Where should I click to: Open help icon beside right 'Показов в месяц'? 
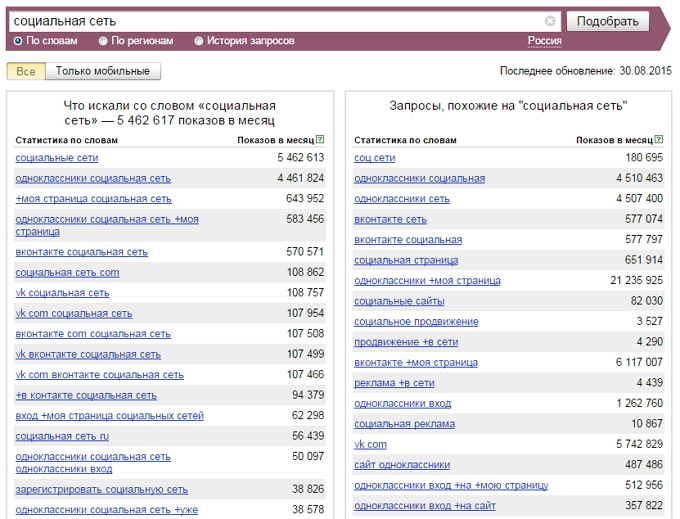click(x=659, y=139)
